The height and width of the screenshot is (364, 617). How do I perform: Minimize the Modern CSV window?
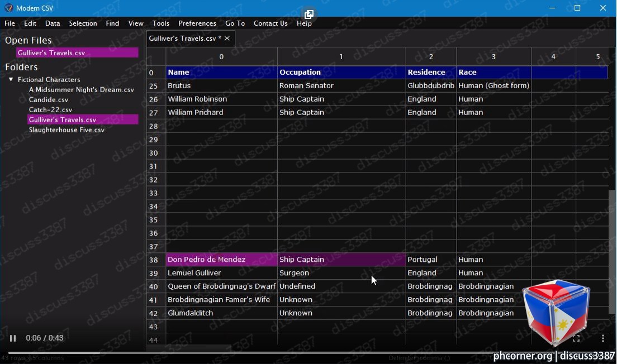pyautogui.click(x=553, y=8)
